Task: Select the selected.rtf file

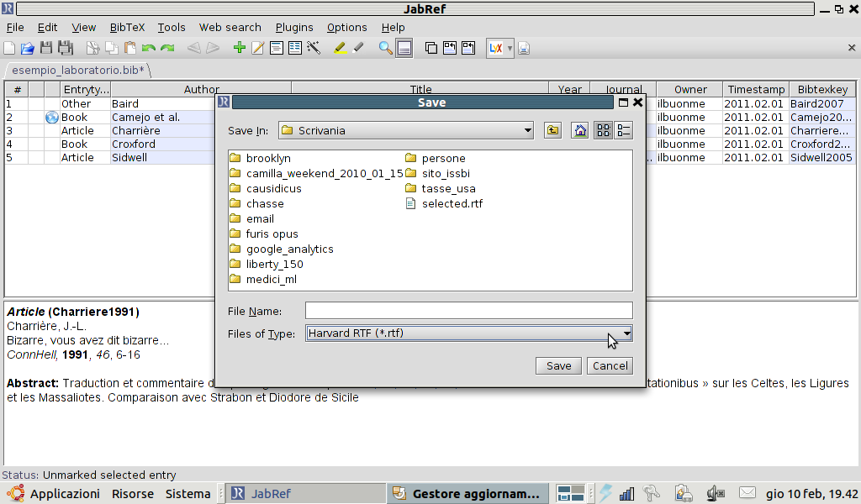Action: [x=444, y=203]
